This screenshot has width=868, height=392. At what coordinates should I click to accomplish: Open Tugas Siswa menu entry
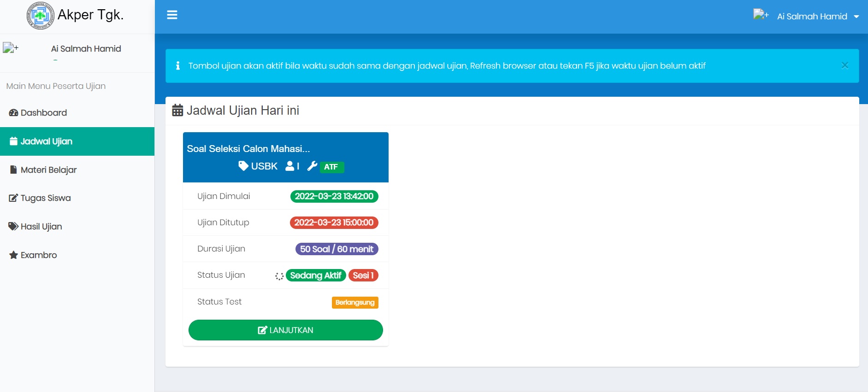pos(46,198)
